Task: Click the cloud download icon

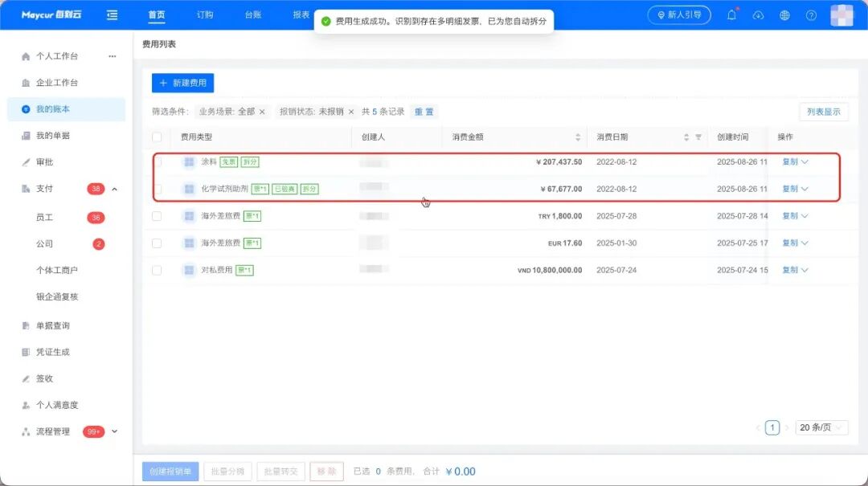Action: 758,15
